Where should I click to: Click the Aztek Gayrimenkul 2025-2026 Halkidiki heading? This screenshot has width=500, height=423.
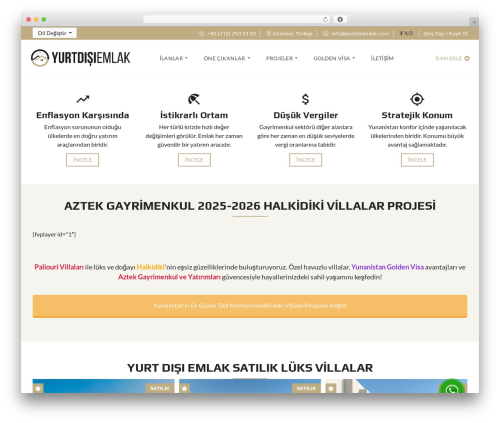250,206
